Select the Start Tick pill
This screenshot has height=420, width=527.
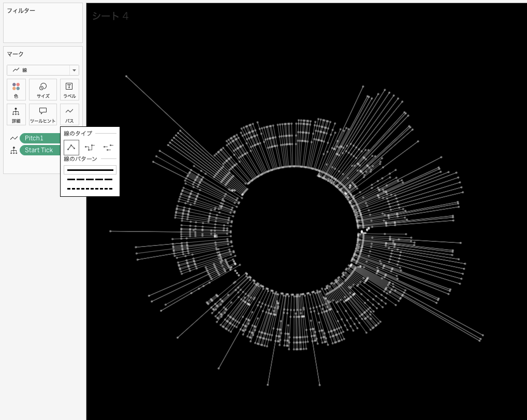[40, 150]
